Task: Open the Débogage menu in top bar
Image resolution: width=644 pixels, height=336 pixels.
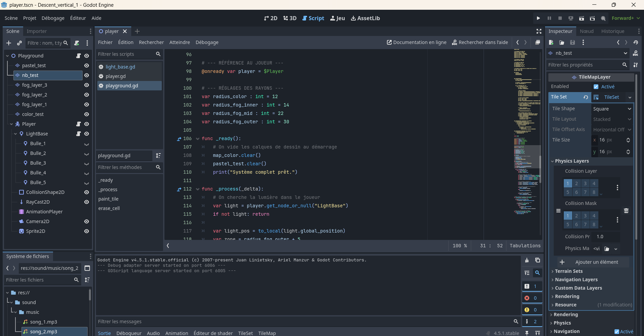Action: tap(53, 18)
